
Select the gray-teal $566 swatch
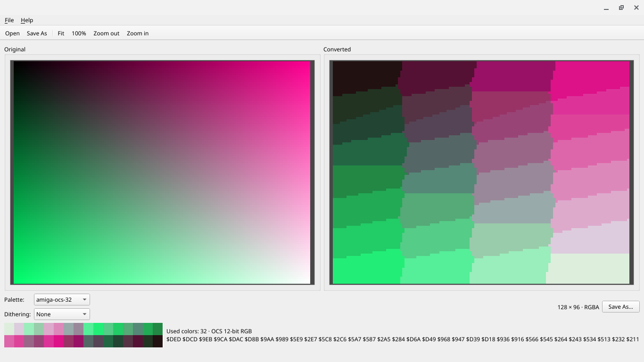88,341
